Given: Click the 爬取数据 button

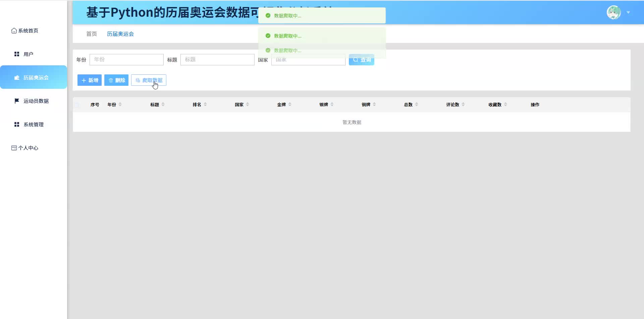Looking at the screenshot, I should [x=149, y=80].
